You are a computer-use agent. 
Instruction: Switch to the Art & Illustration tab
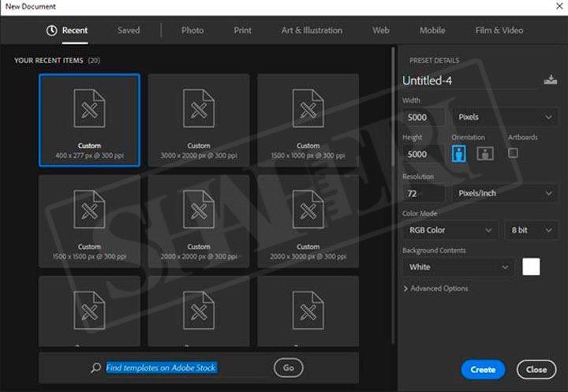click(x=312, y=31)
